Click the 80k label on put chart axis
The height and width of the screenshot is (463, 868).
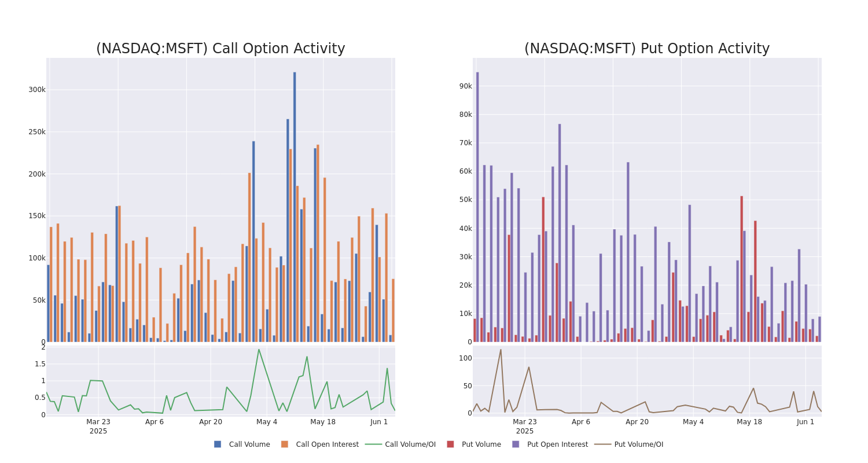pos(466,115)
